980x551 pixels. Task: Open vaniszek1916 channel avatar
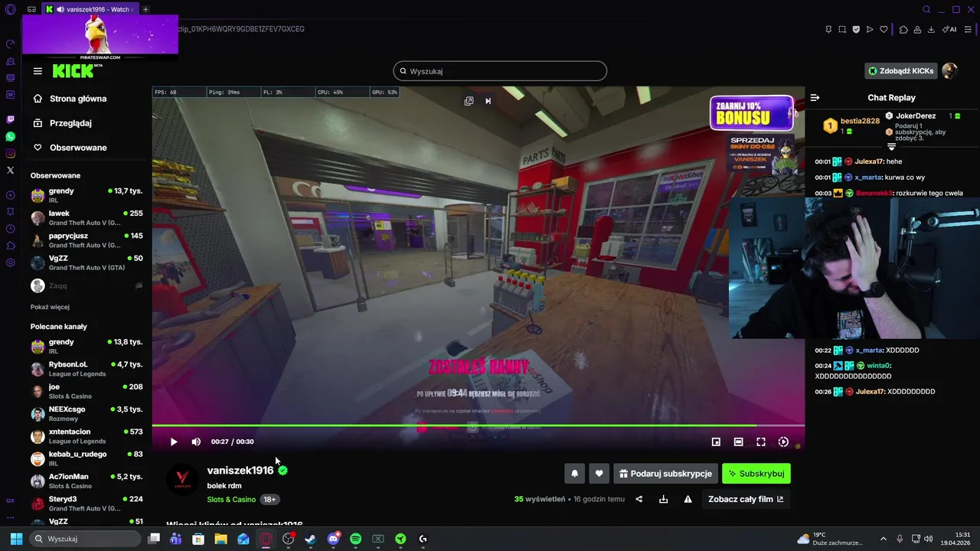click(182, 479)
